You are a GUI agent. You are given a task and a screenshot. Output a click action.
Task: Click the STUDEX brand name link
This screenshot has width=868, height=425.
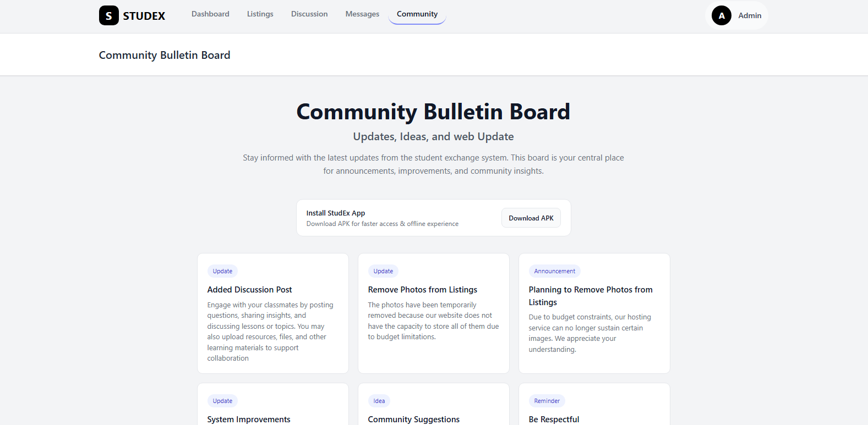[x=144, y=16]
